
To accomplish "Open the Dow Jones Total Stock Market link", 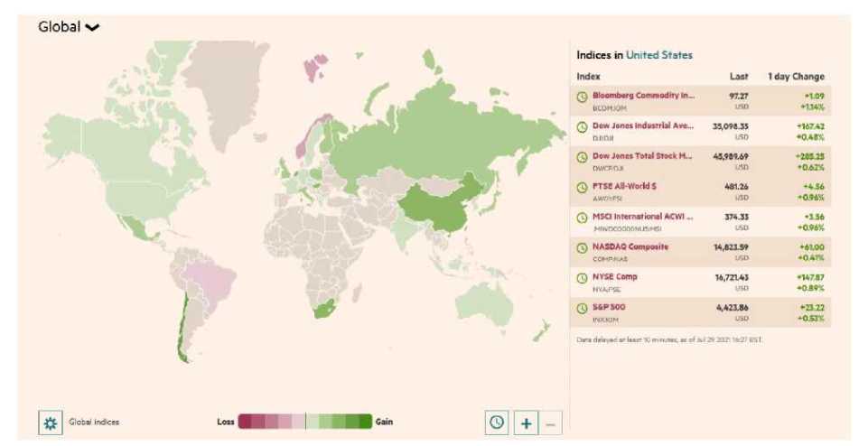I will (x=642, y=156).
